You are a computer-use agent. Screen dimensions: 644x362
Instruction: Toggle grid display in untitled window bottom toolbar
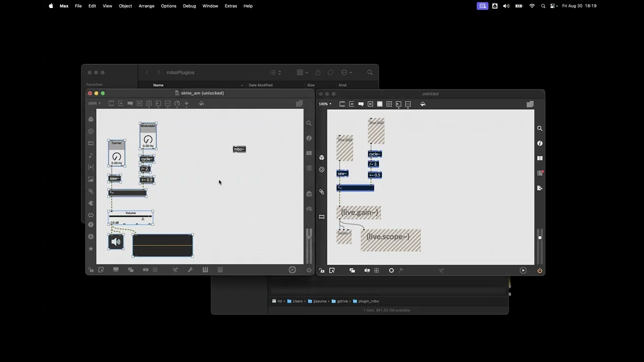coord(376,270)
